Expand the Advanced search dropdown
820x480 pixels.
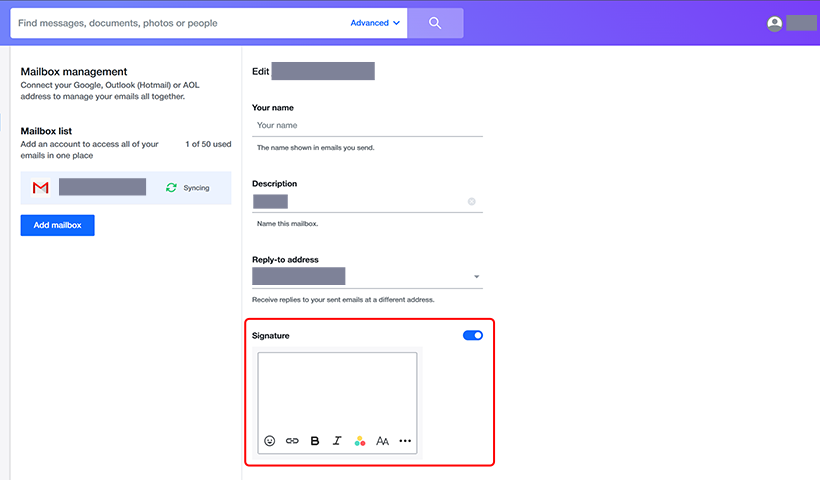[375, 23]
